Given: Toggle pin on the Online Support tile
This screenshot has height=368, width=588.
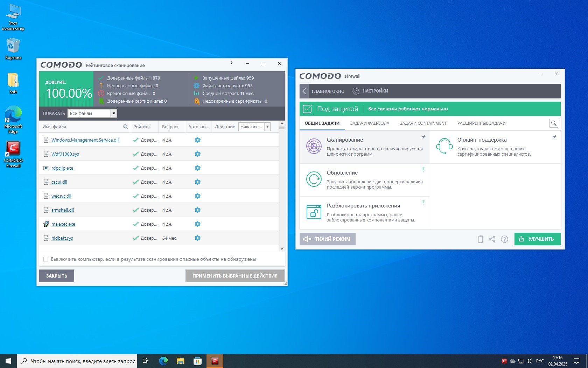Looking at the screenshot, I should (x=554, y=137).
